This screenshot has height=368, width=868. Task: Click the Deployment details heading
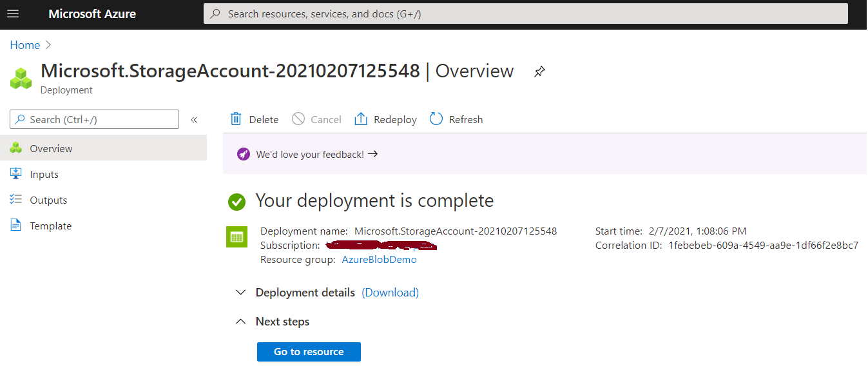(x=305, y=293)
